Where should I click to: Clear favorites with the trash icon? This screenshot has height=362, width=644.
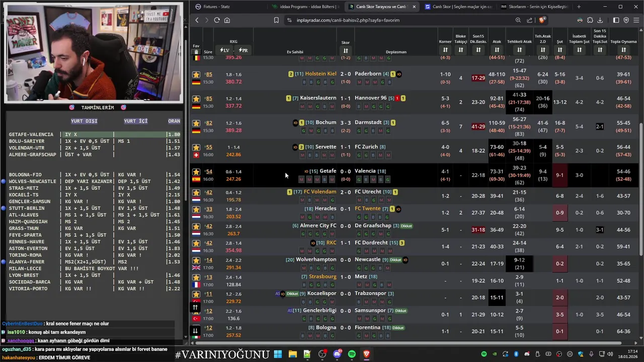pos(196,52)
